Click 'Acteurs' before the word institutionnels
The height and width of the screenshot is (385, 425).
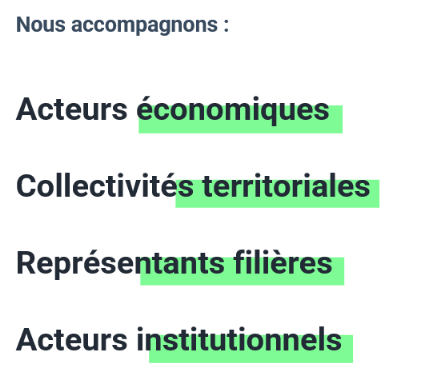(x=72, y=340)
